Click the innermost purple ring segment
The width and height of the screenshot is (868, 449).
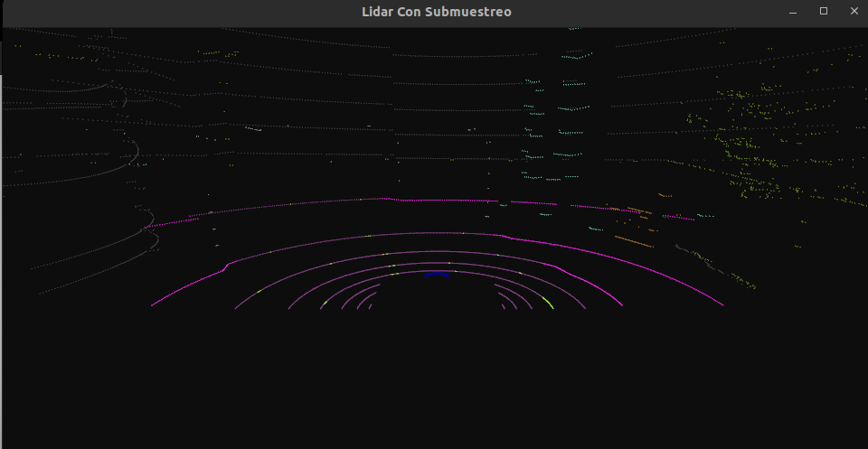pos(367,303)
